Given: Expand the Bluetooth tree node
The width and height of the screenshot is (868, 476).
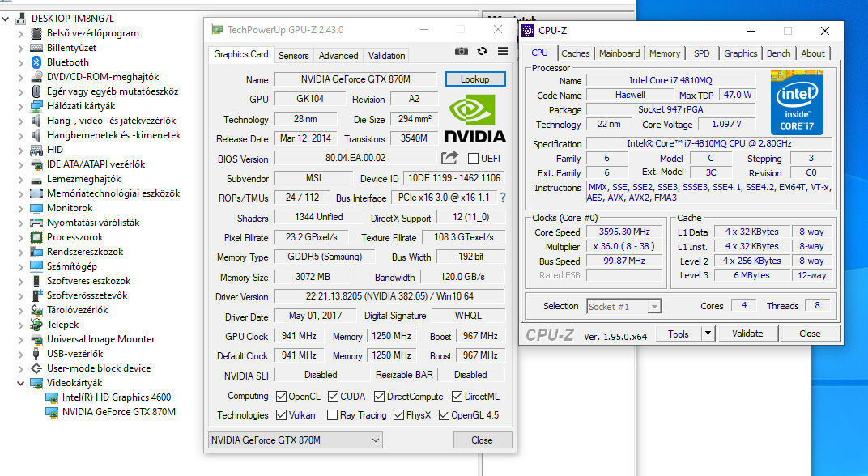Looking at the screenshot, I should pos(20,62).
